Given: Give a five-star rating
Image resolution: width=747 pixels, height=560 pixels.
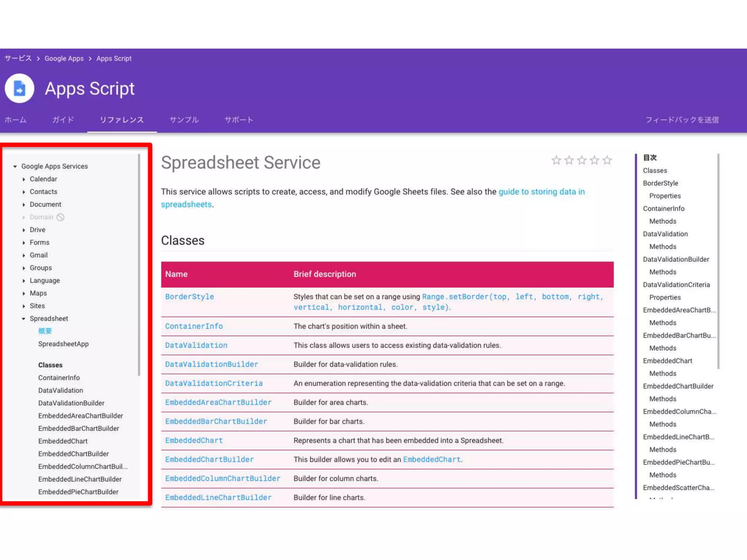Looking at the screenshot, I should [x=607, y=160].
